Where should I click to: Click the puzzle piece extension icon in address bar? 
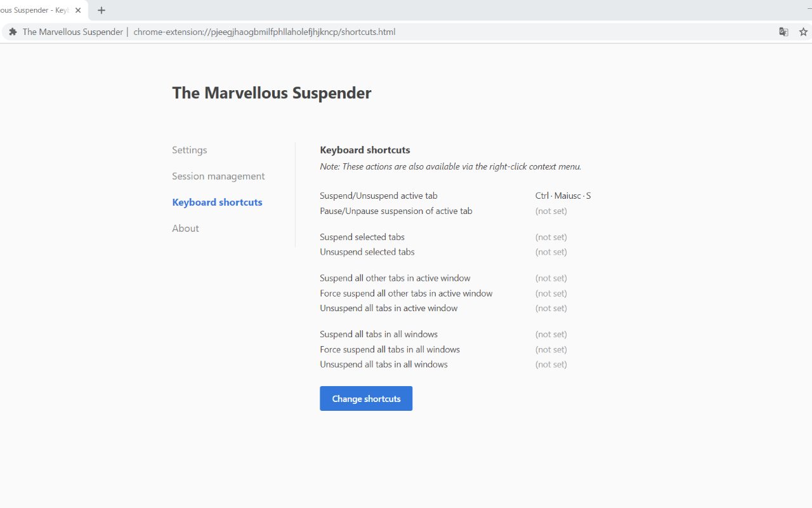point(13,31)
